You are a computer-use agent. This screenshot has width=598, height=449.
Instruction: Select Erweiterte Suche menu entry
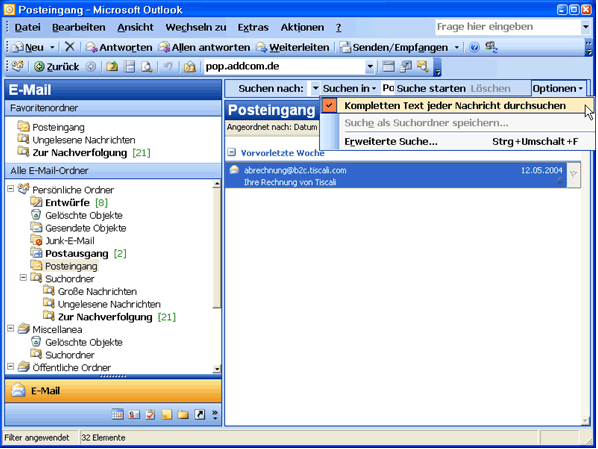(457, 142)
